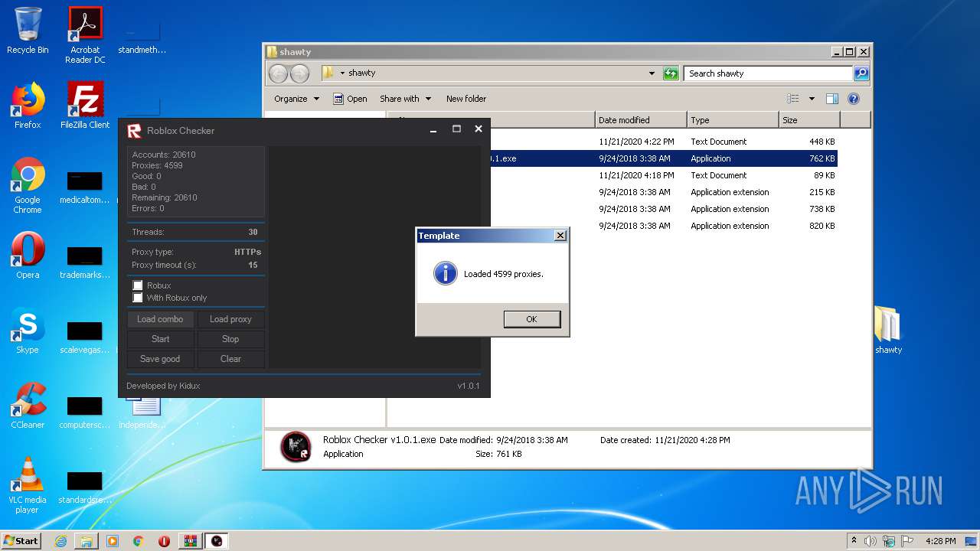Enable the With Robux only checkbox
This screenshot has height=551, width=980.
point(138,298)
